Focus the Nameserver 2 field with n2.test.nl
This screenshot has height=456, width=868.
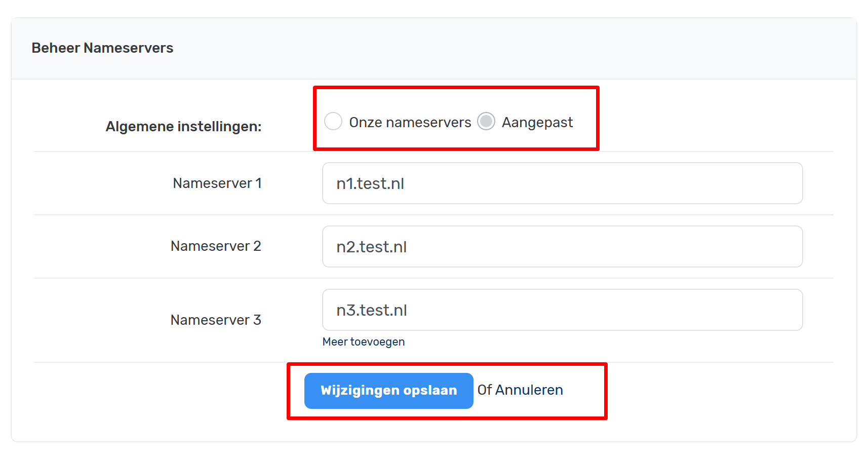[x=562, y=247]
